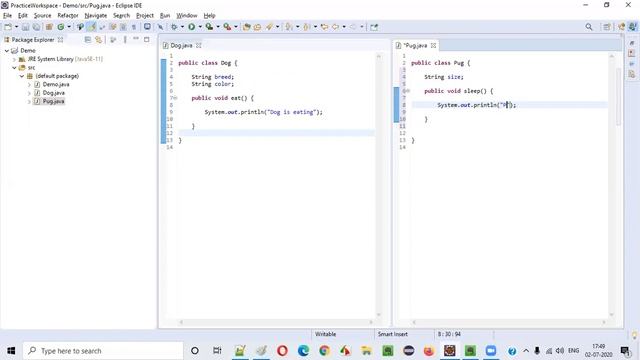Click the Windows Start button
The height and width of the screenshot is (360, 640).
click(x=11, y=351)
